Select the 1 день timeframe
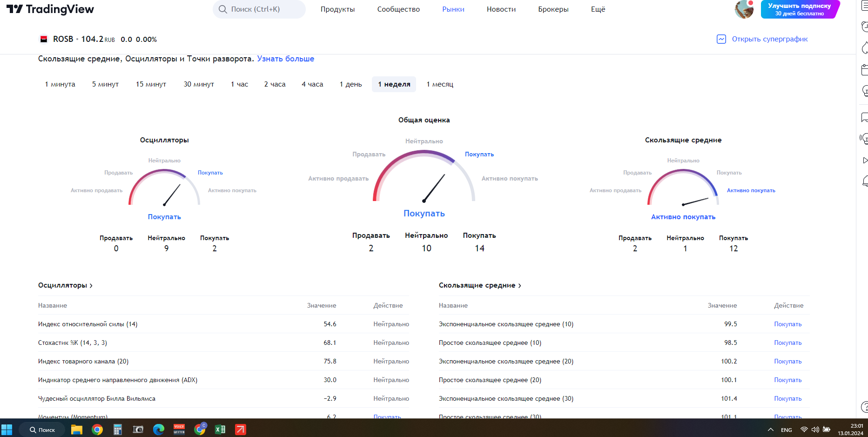This screenshot has height=437, width=868. tap(350, 84)
